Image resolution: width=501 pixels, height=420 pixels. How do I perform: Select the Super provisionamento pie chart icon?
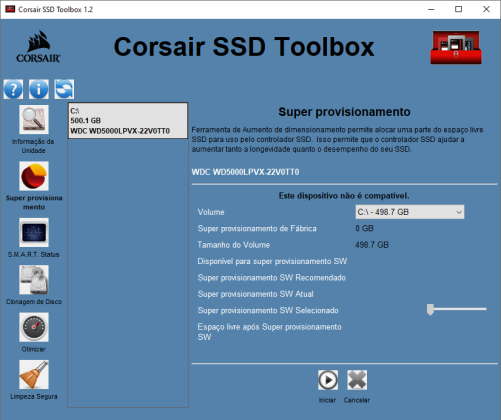coord(34,176)
